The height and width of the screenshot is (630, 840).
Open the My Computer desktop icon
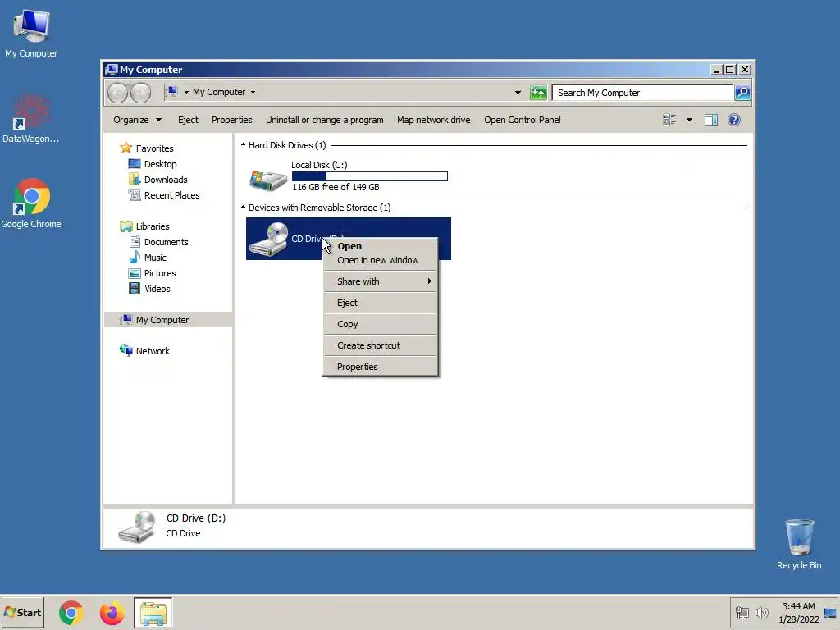pyautogui.click(x=31, y=32)
